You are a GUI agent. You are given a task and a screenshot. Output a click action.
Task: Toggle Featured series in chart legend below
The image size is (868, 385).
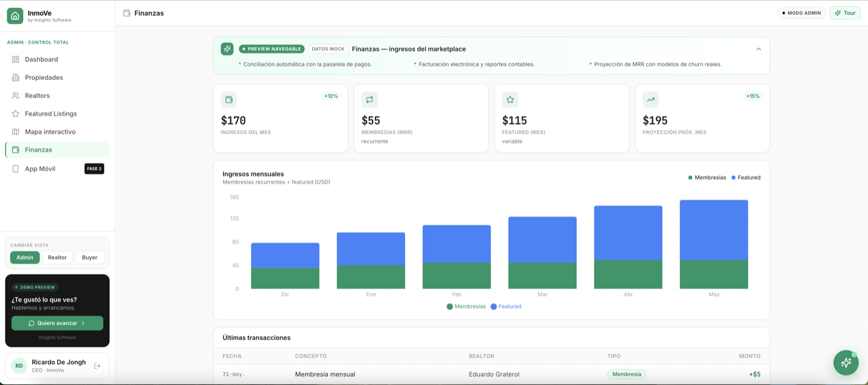coord(506,307)
